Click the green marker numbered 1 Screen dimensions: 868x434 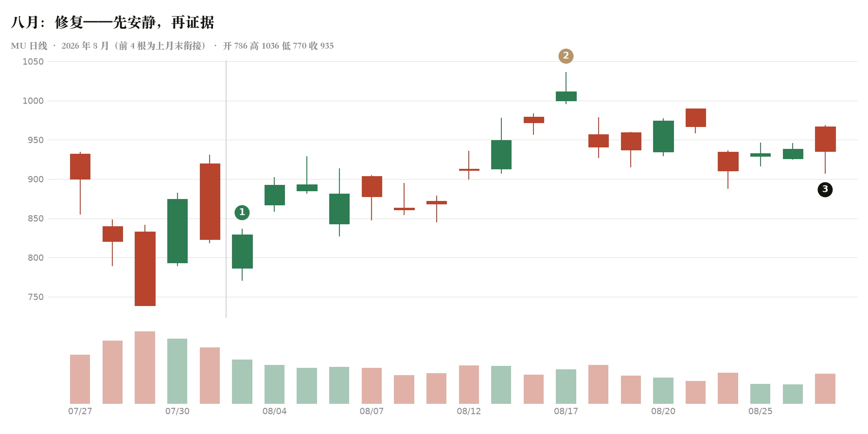[x=242, y=212]
